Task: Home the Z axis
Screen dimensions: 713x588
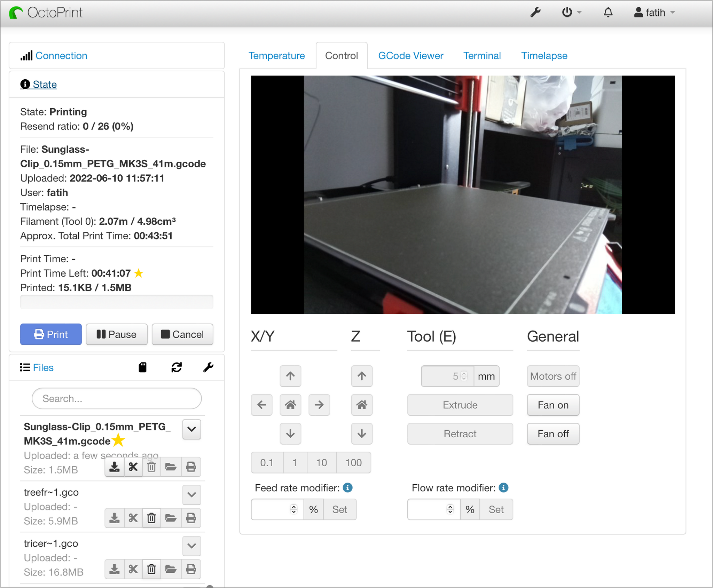Action: pos(362,405)
